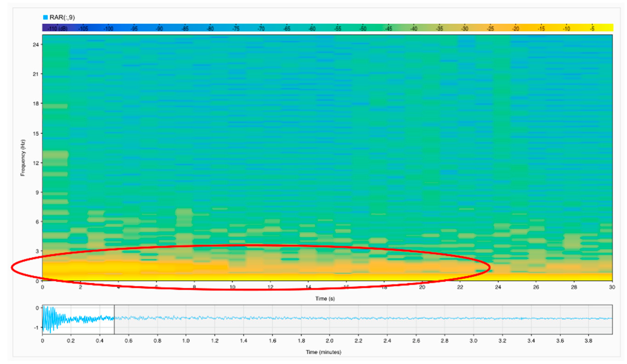Click bright patch near 18 Hz at spectrogram start
The height and width of the screenshot is (364, 627).
click(55, 106)
